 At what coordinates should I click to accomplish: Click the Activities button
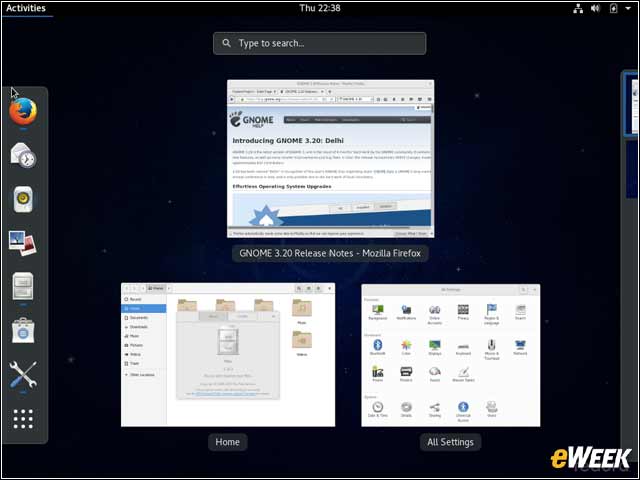(26, 8)
